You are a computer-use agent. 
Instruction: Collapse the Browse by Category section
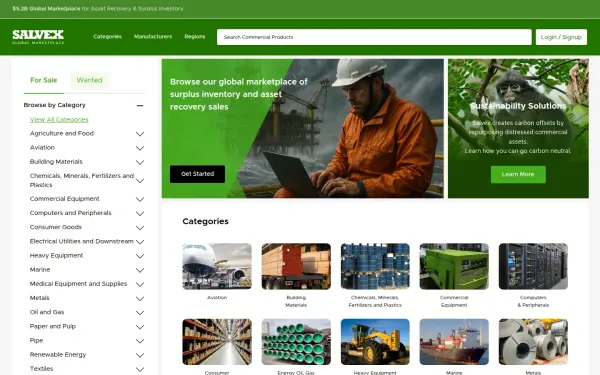pyautogui.click(x=140, y=105)
